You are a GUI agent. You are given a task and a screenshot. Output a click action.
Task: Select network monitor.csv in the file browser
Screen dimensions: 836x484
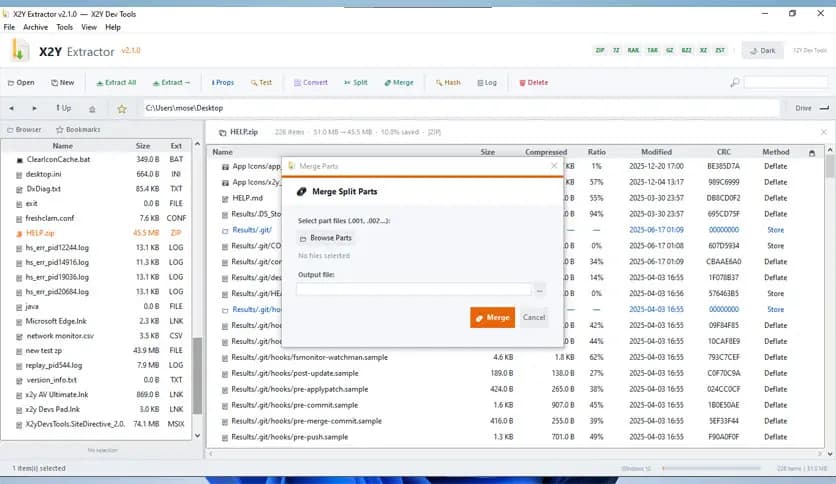coord(96,336)
